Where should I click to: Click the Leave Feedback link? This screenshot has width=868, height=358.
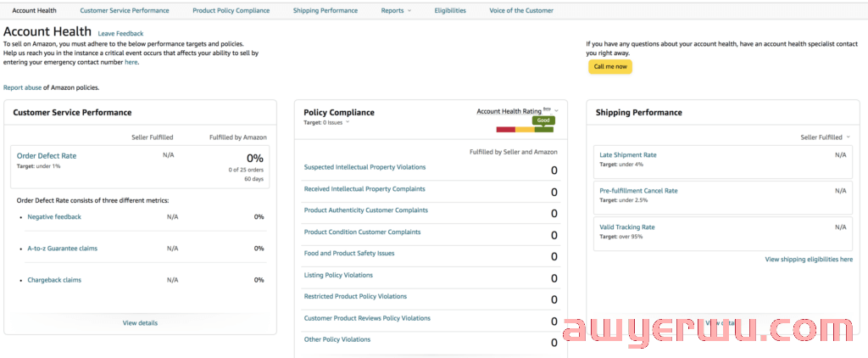120,34
